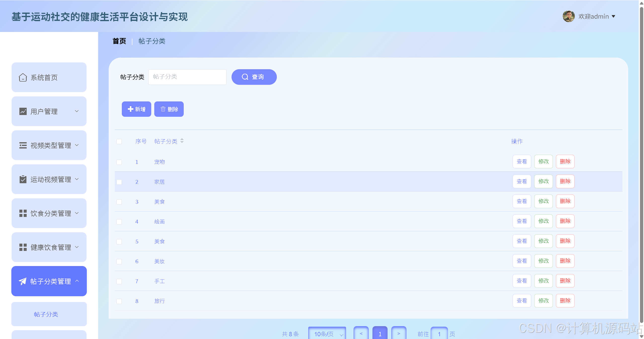Screen dimensions: 644x339
Task: Toggle the select-all checkbox in the table header
Action: tap(119, 142)
